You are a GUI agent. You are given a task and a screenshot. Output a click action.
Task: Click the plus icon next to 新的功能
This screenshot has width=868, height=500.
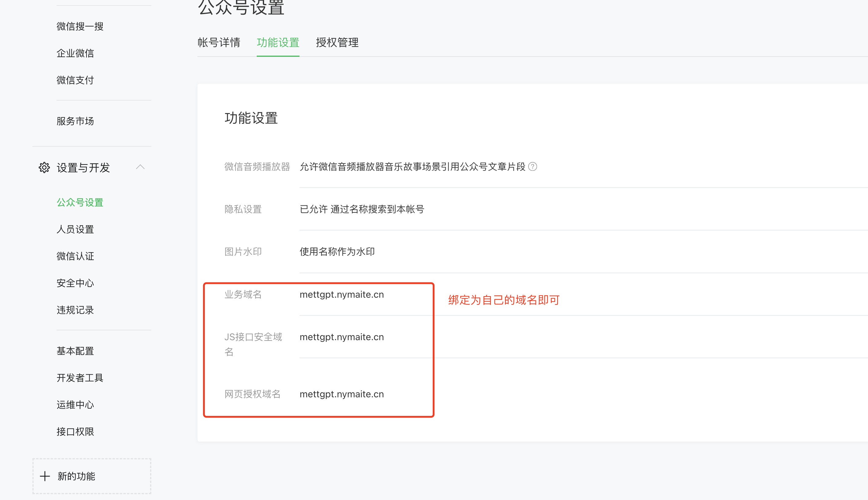click(x=45, y=476)
